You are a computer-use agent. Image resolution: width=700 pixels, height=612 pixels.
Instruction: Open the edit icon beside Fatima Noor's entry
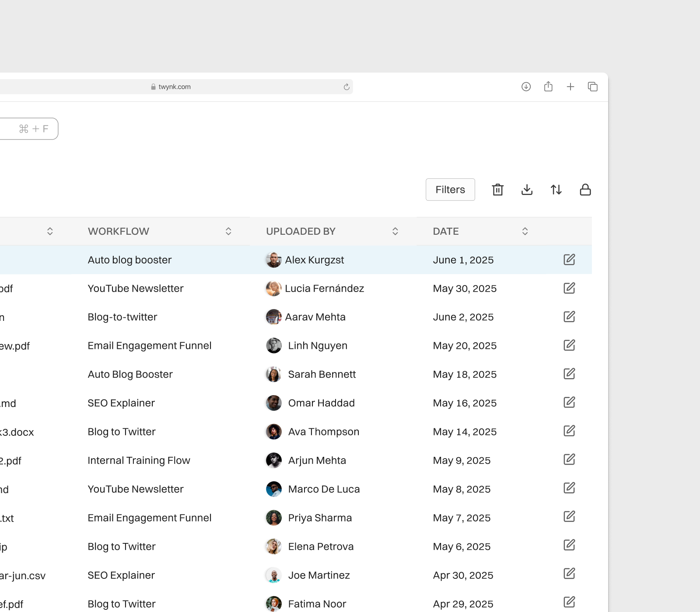(569, 602)
